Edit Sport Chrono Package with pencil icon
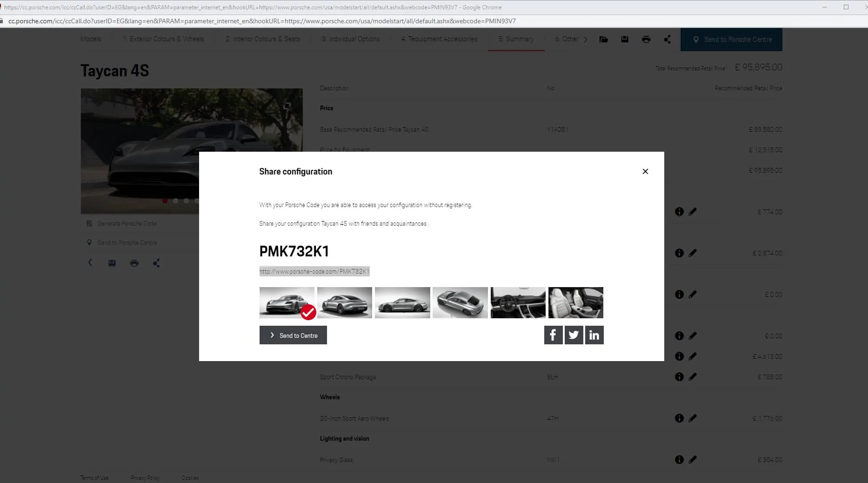868x483 pixels. (x=693, y=377)
